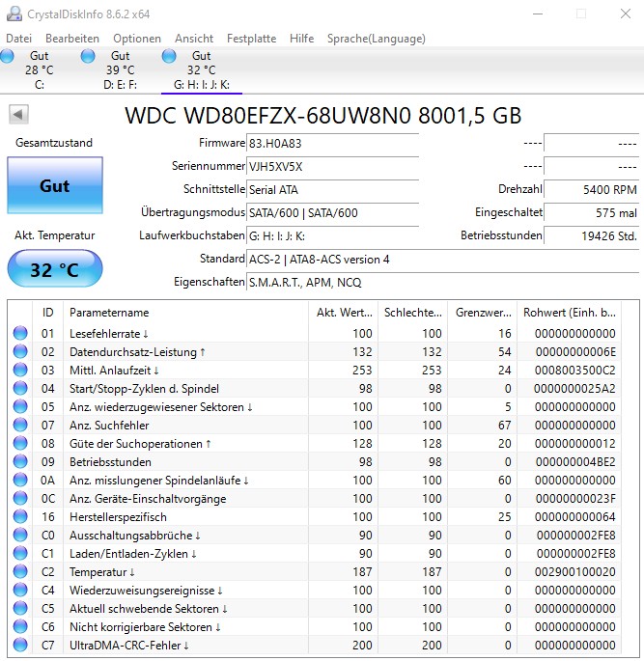Click status orb for Herstellerspezifisch row

(20, 516)
